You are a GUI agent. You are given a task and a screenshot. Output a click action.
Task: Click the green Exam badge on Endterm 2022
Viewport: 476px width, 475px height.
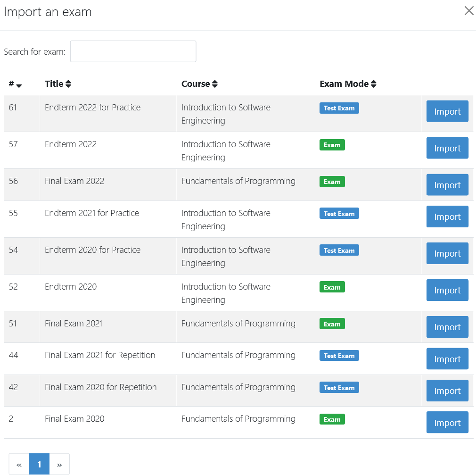click(332, 145)
